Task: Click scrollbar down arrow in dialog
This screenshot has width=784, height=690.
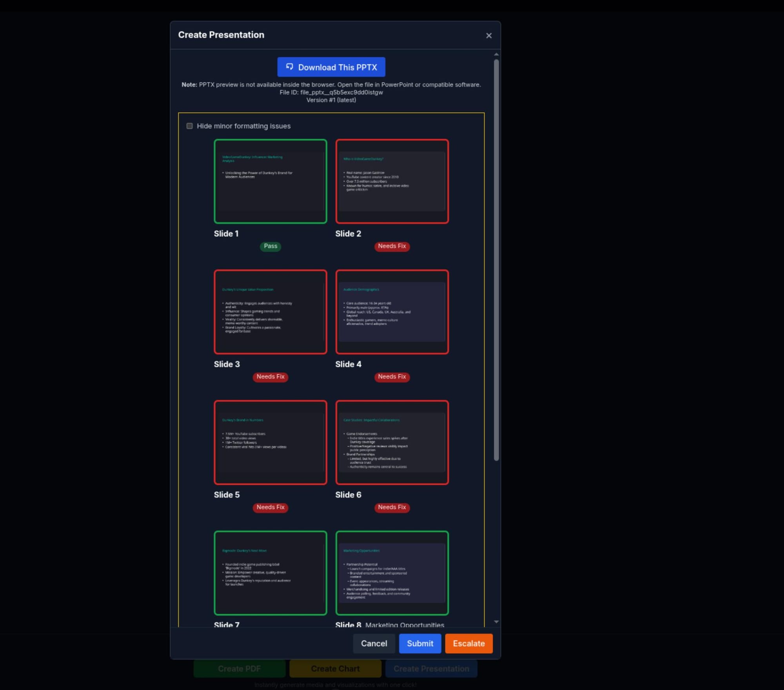Action: (496, 622)
